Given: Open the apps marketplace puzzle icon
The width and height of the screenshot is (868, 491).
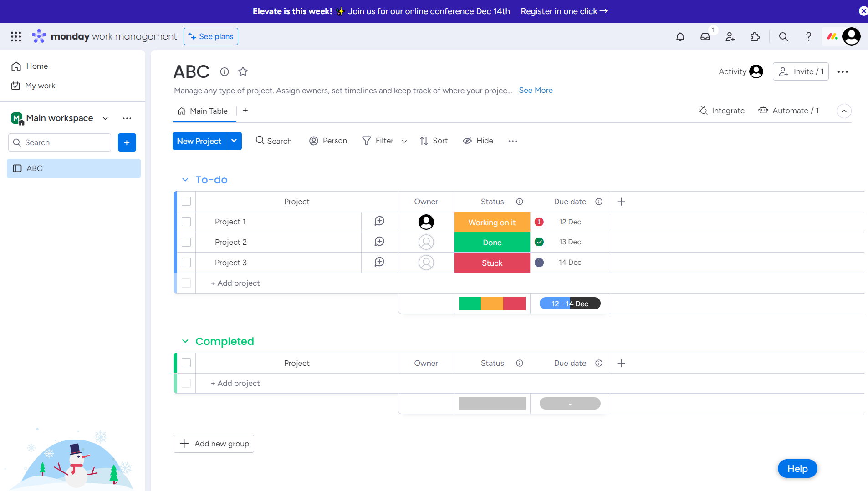Looking at the screenshot, I should (x=755, y=37).
